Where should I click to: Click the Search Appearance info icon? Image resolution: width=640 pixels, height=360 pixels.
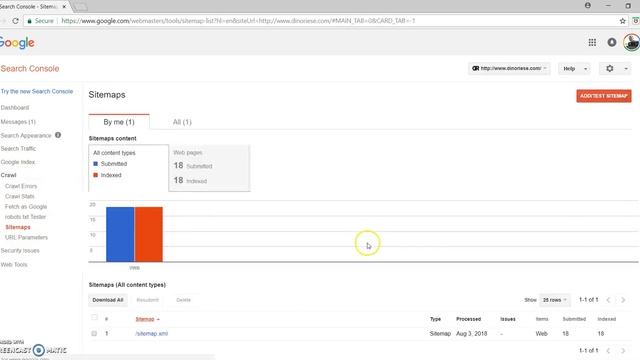[x=58, y=135]
